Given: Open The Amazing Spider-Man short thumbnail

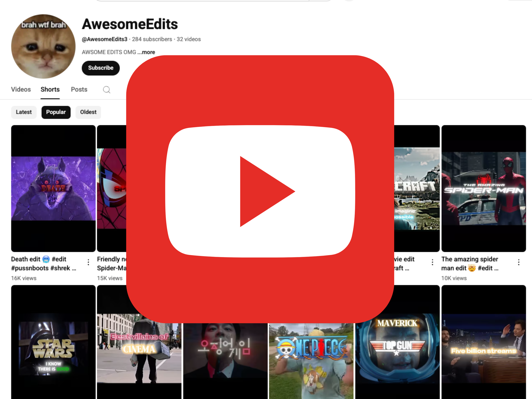Looking at the screenshot, I should coord(483,188).
